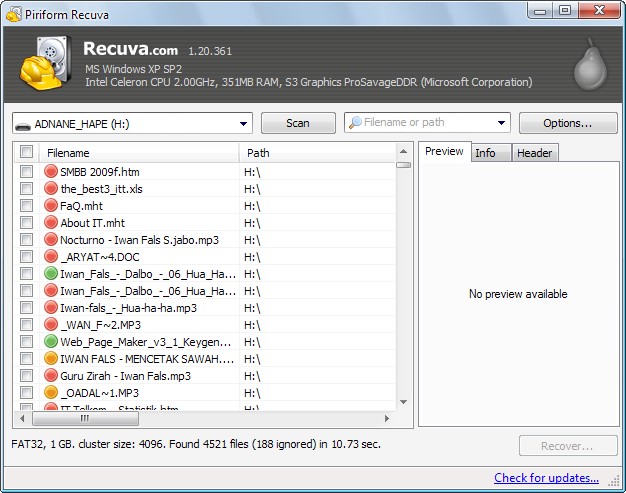Switch to the Header tab
Viewport: 626px width, 493px height.
click(535, 153)
